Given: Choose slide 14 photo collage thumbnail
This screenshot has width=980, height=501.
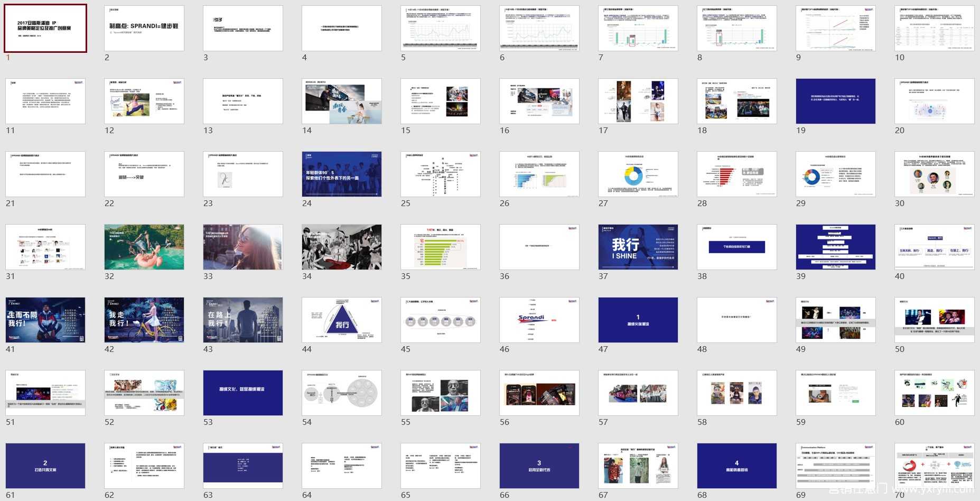Looking at the screenshot, I should click(342, 101).
